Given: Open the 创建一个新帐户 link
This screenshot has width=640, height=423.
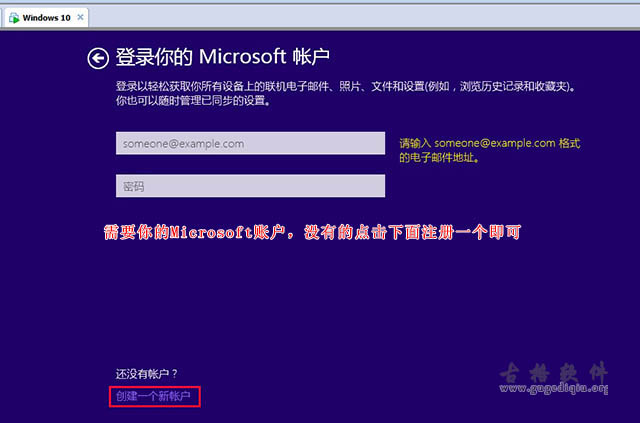Looking at the screenshot, I should [x=157, y=397].
